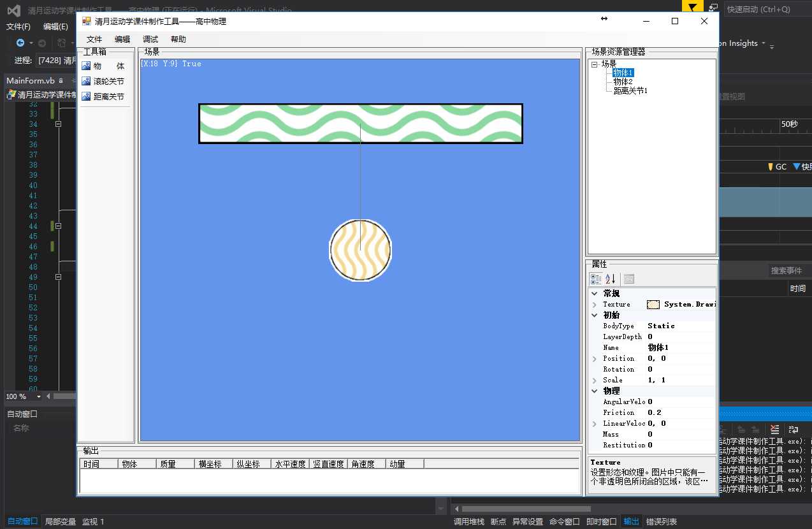Click the Mass property value
The width and height of the screenshot is (812, 529).
tap(650, 434)
